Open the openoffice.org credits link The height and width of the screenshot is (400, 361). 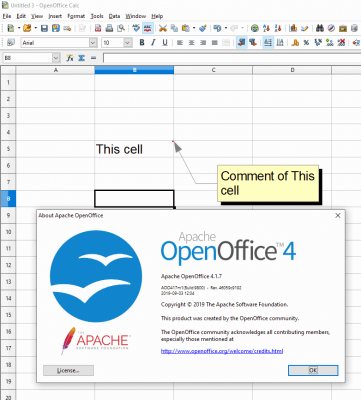coord(222,351)
